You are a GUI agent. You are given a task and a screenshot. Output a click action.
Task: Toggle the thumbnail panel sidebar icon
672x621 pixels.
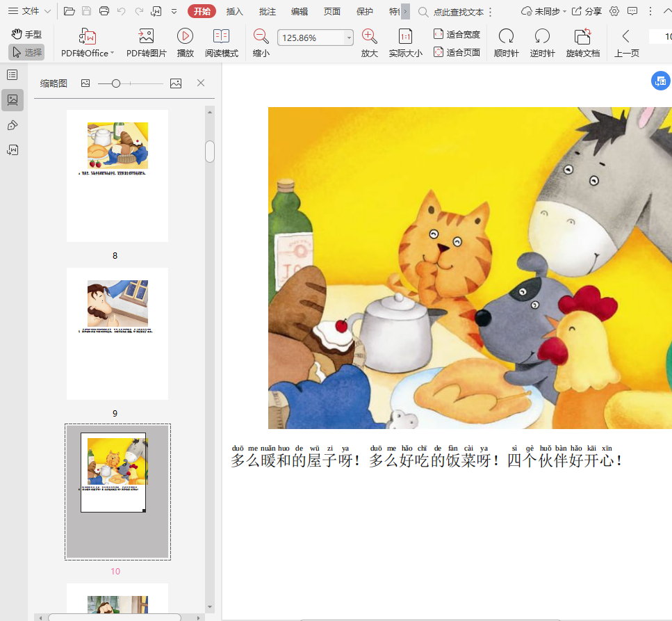coord(13,100)
